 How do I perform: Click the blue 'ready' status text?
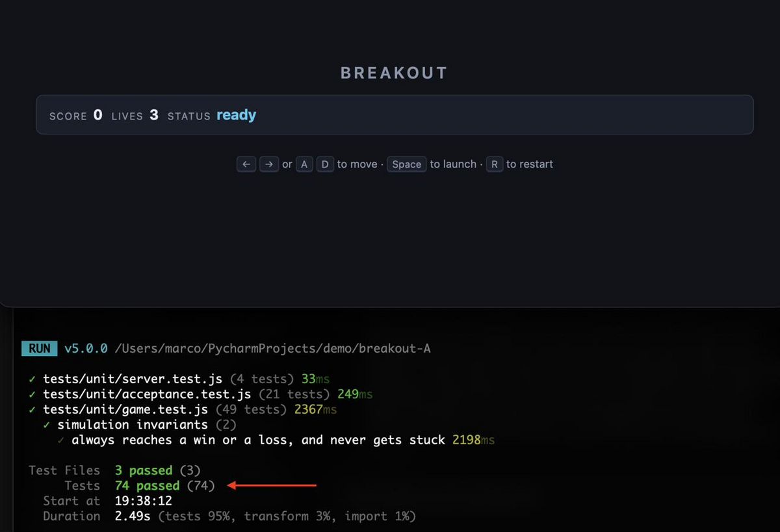point(237,116)
